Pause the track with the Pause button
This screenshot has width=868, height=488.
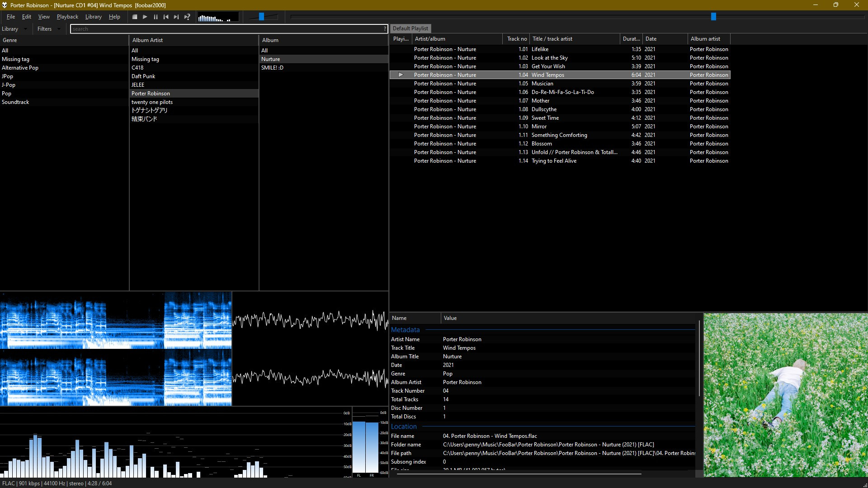156,17
